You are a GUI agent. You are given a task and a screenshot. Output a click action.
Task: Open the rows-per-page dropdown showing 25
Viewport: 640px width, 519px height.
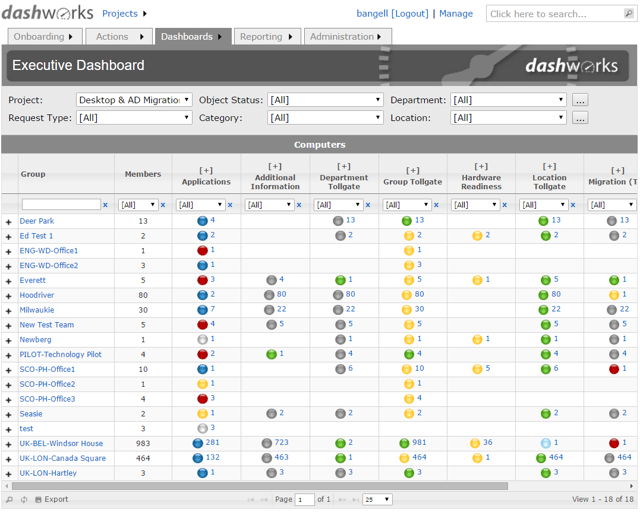tap(377, 499)
